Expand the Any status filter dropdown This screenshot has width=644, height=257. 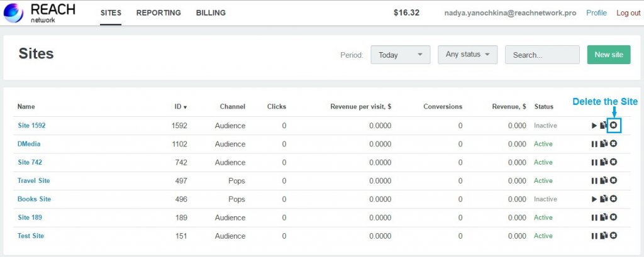(x=467, y=55)
